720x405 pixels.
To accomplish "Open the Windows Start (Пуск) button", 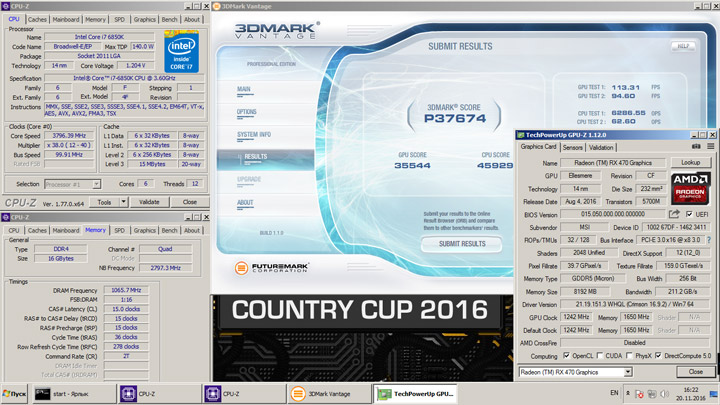I will coord(15,394).
